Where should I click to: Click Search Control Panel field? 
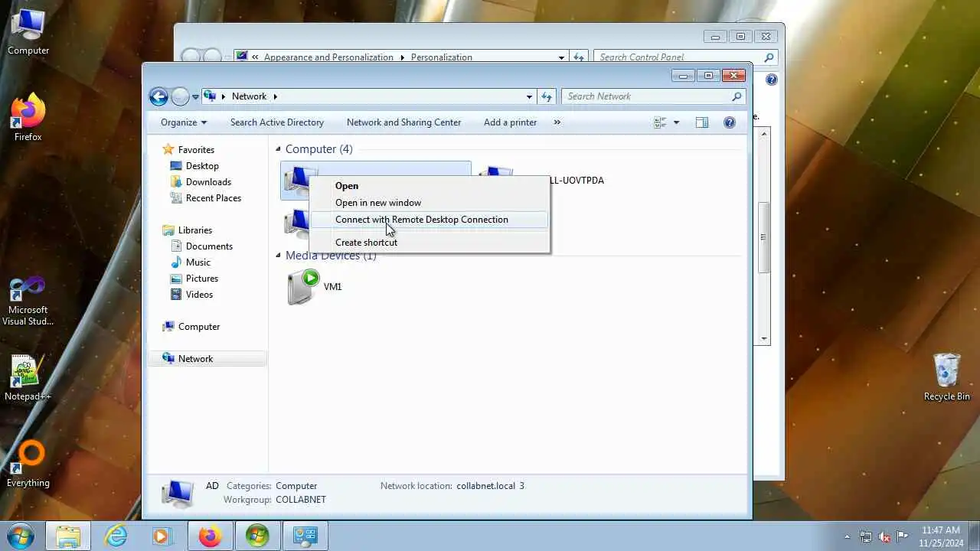pyautogui.click(x=680, y=57)
